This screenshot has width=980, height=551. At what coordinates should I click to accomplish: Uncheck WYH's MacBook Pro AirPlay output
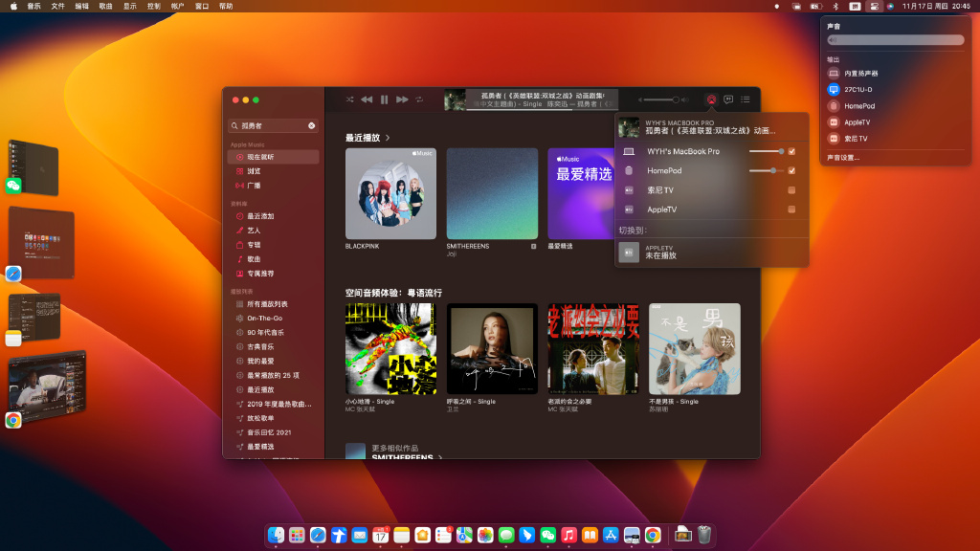(791, 151)
